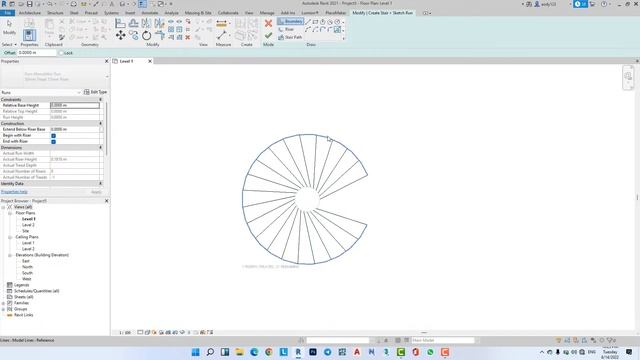Open the File tab
640x360 pixels.
[x=8, y=13]
